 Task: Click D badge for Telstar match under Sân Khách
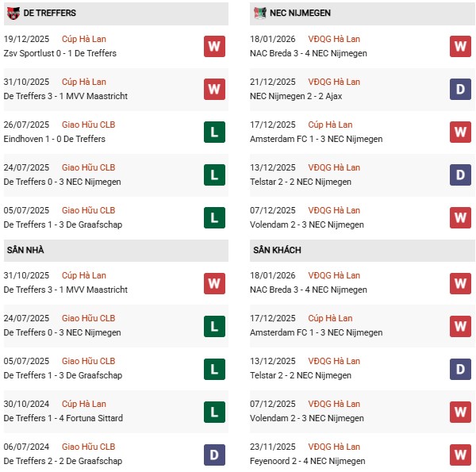click(x=460, y=369)
